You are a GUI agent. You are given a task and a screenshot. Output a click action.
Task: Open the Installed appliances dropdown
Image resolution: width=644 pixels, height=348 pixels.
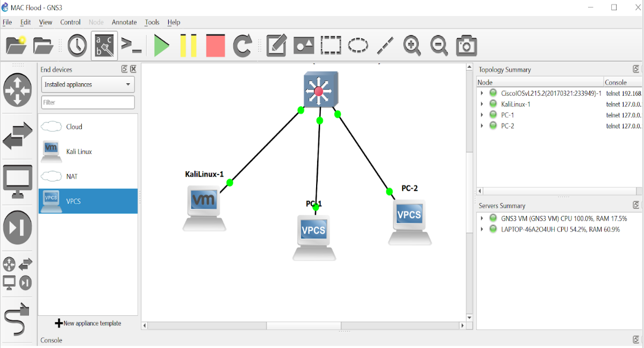(88, 84)
